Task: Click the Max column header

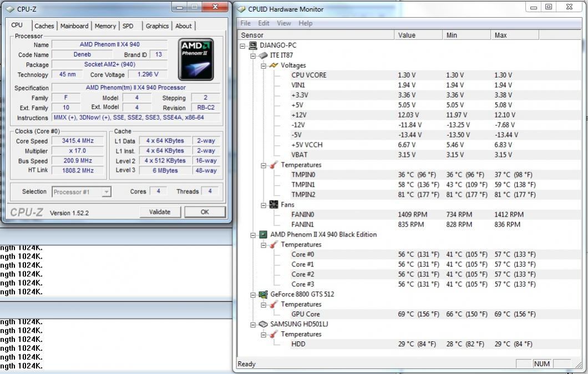Action: pos(515,35)
